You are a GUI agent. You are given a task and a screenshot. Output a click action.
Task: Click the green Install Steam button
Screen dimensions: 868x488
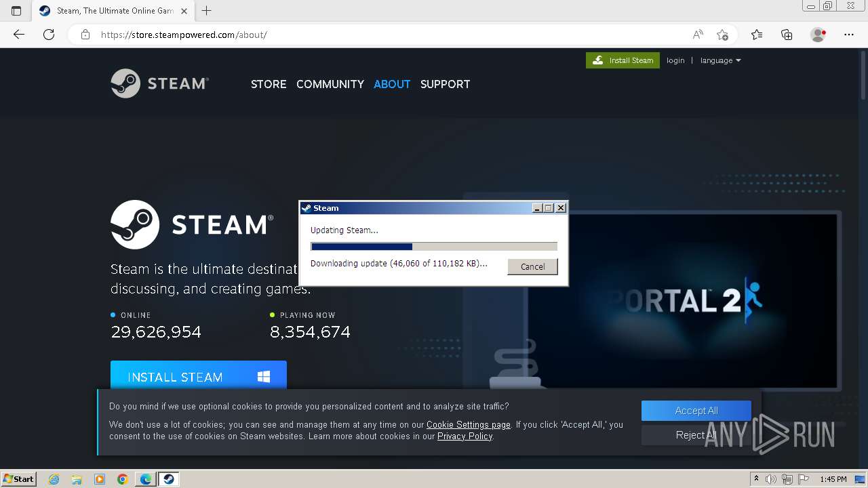623,60
